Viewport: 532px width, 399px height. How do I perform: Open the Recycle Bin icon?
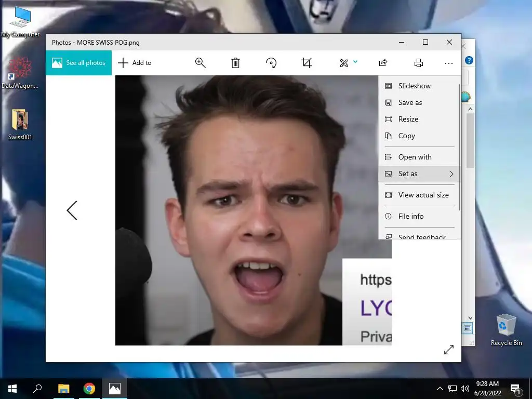[506, 330]
